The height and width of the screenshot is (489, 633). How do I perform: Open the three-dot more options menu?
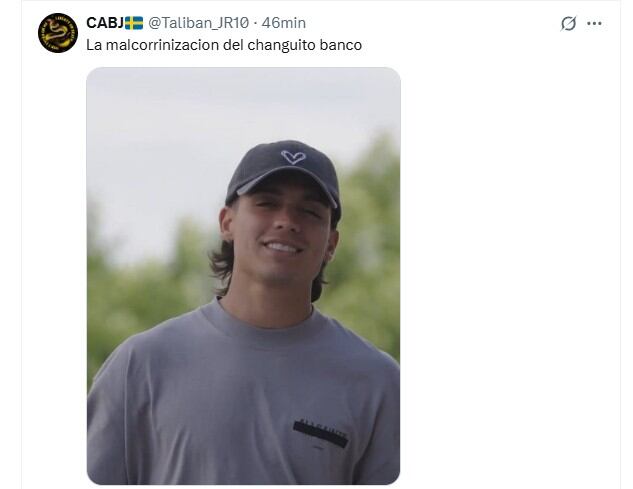click(594, 23)
